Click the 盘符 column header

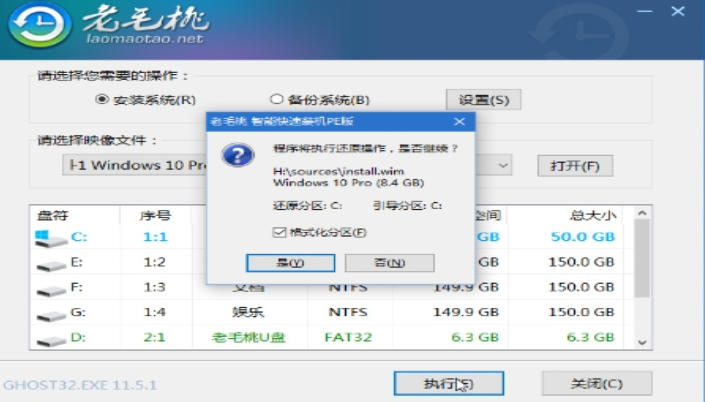coord(53,215)
